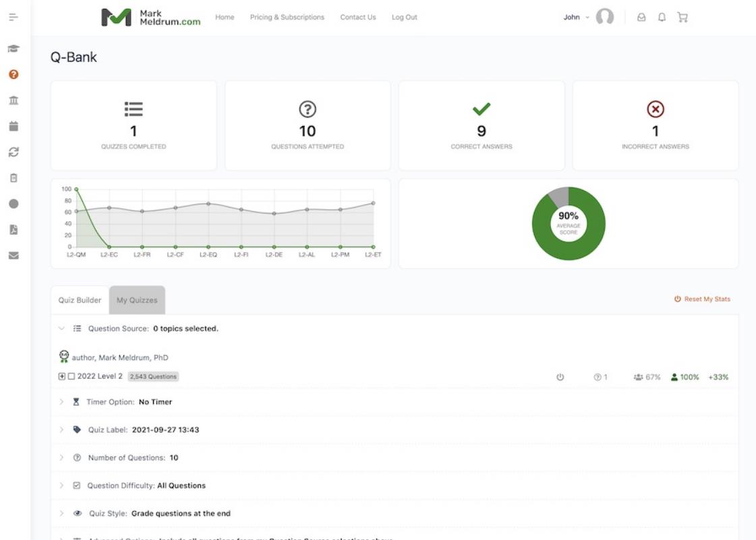Click the PDF file sidebar icon

(x=13, y=229)
